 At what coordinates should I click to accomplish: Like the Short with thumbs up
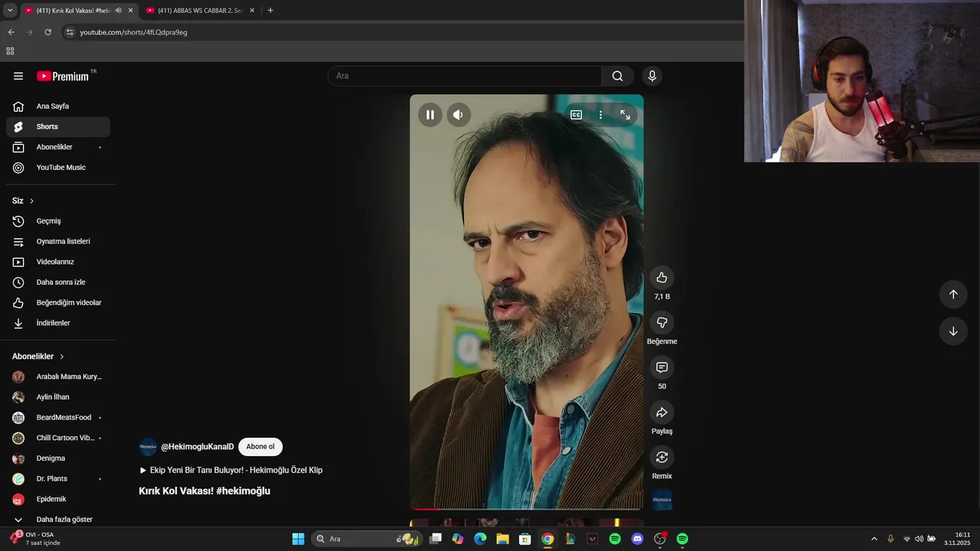coord(661,278)
